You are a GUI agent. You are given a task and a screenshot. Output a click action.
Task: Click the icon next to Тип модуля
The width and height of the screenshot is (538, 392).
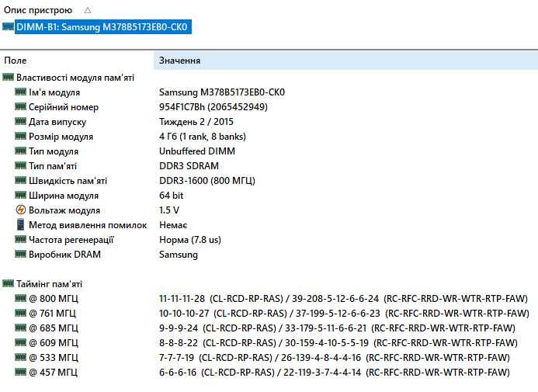point(21,151)
